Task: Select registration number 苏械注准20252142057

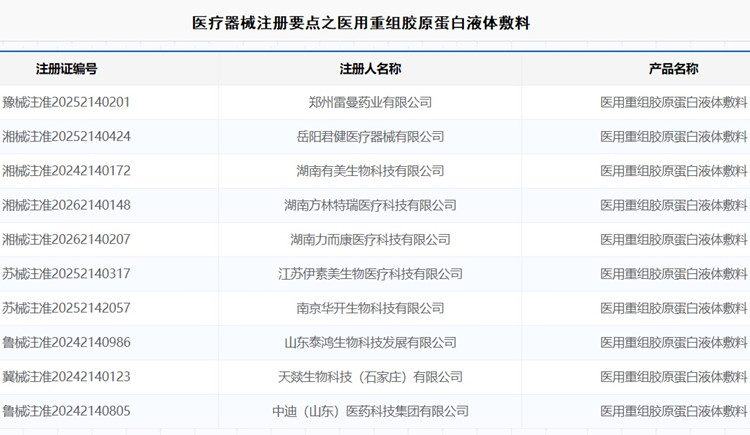Action: (x=66, y=308)
